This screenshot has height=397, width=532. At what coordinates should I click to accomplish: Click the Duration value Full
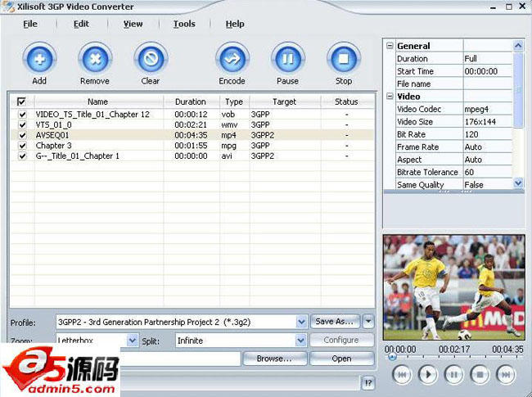(488, 58)
